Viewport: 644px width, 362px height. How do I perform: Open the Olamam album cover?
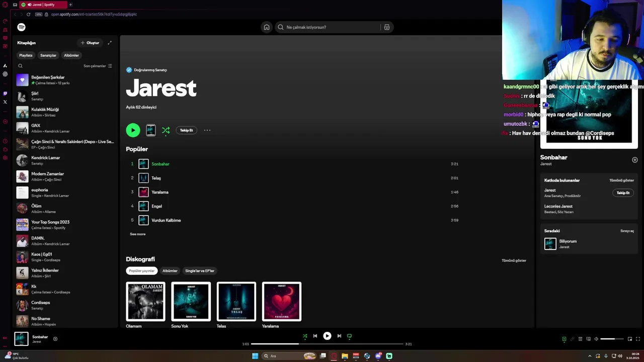pos(145,302)
